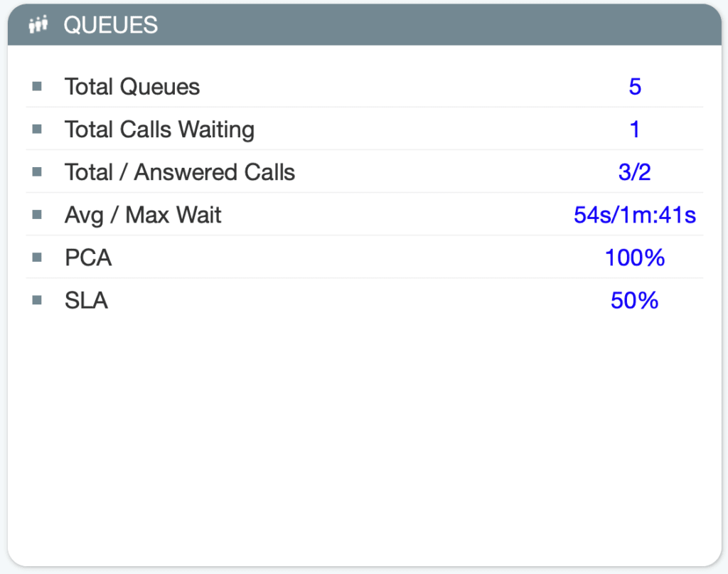This screenshot has width=728, height=574.
Task: Open the PCA 100% value
Action: (x=635, y=257)
